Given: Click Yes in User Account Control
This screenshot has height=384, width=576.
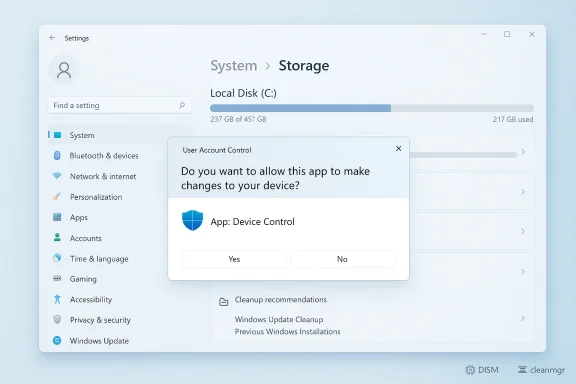Looking at the screenshot, I should (x=233, y=259).
